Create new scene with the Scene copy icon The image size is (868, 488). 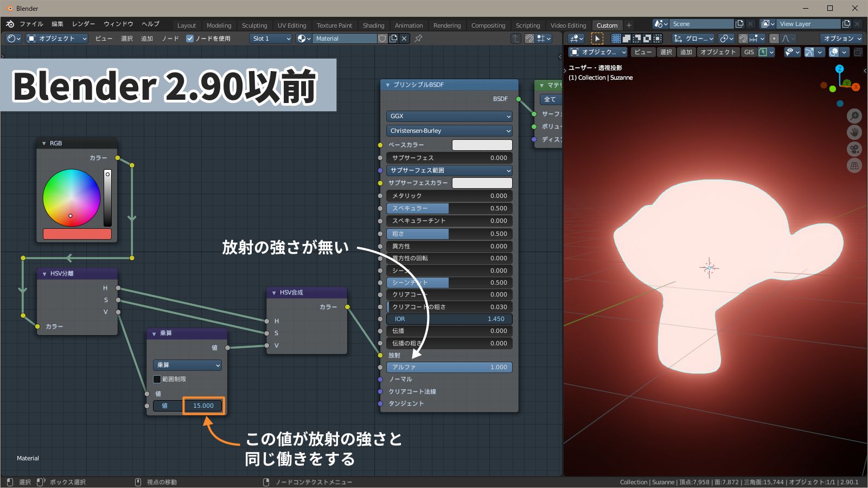[739, 24]
